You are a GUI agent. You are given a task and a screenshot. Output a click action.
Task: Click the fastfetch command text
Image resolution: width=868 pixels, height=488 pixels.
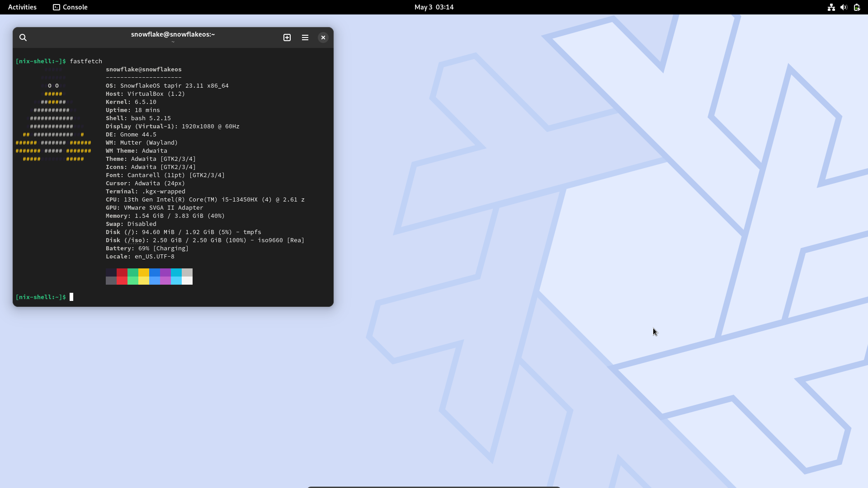click(86, 61)
